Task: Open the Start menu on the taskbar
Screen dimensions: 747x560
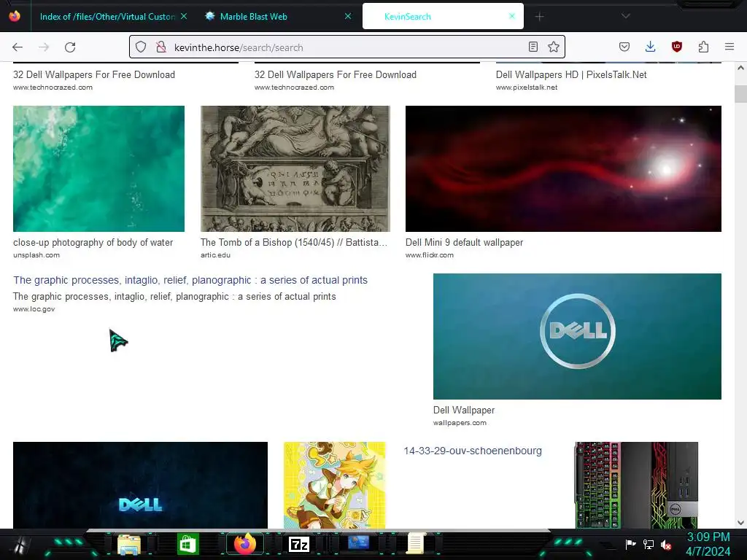Action: coord(19,544)
